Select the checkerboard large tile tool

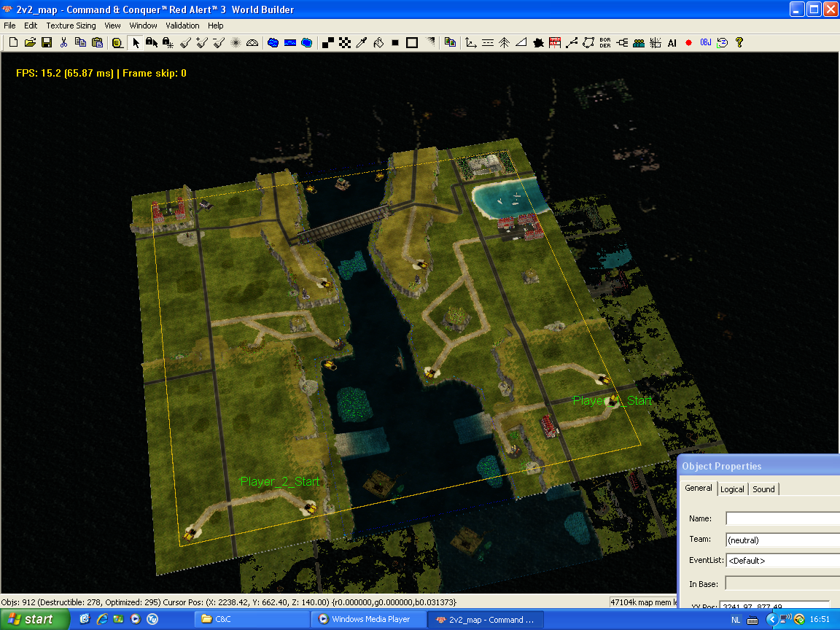tap(344, 42)
